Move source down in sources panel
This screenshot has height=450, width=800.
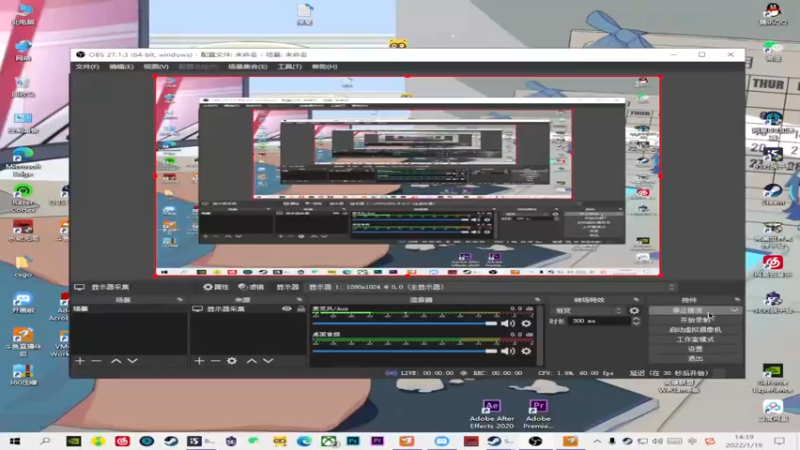point(268,361)
